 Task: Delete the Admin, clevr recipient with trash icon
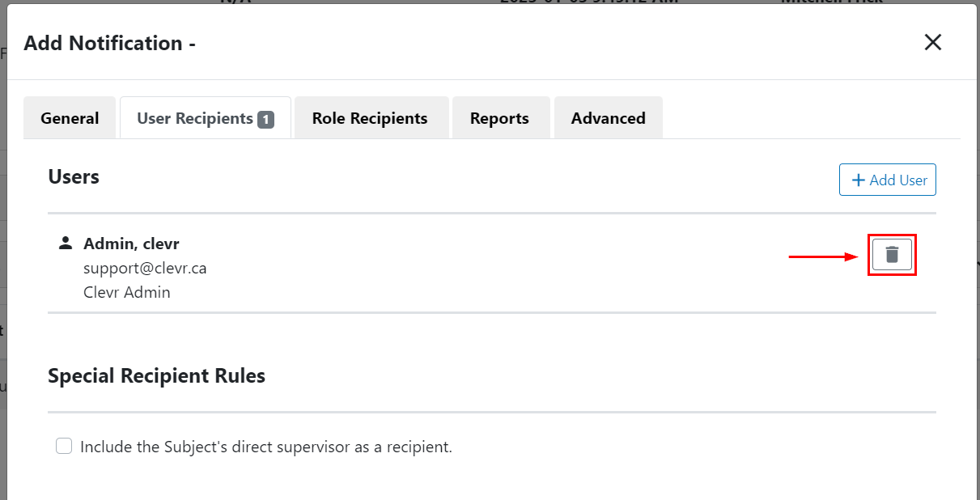(892, 255)
